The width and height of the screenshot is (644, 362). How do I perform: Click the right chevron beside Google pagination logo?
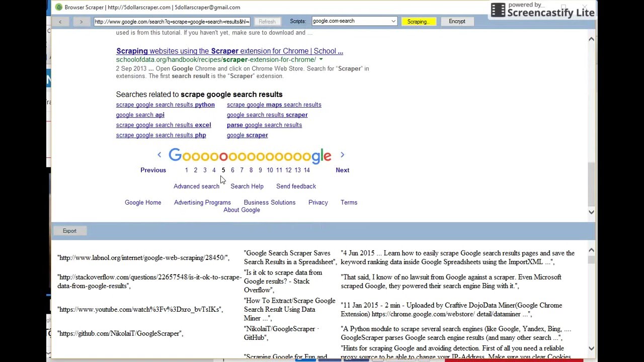point(342,155)
